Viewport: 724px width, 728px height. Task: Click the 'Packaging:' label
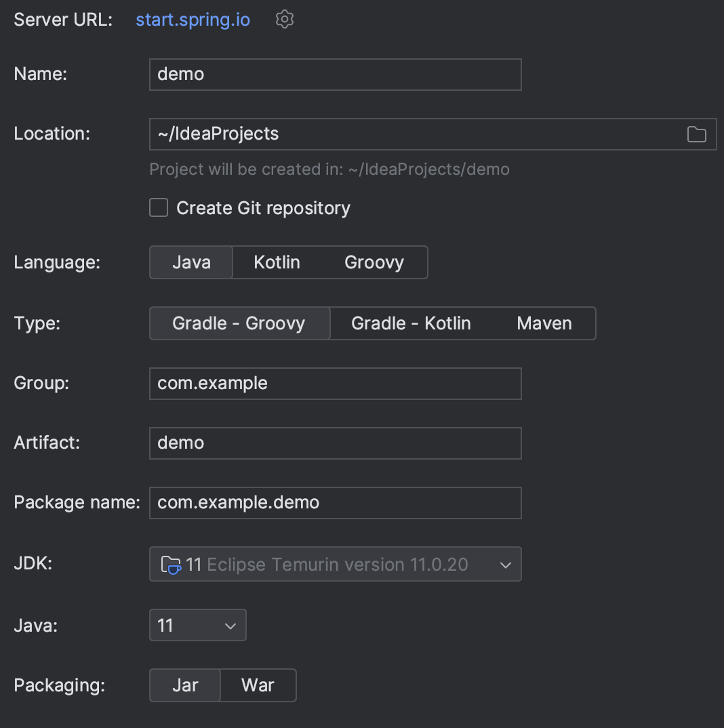click(x=60, y=686)
